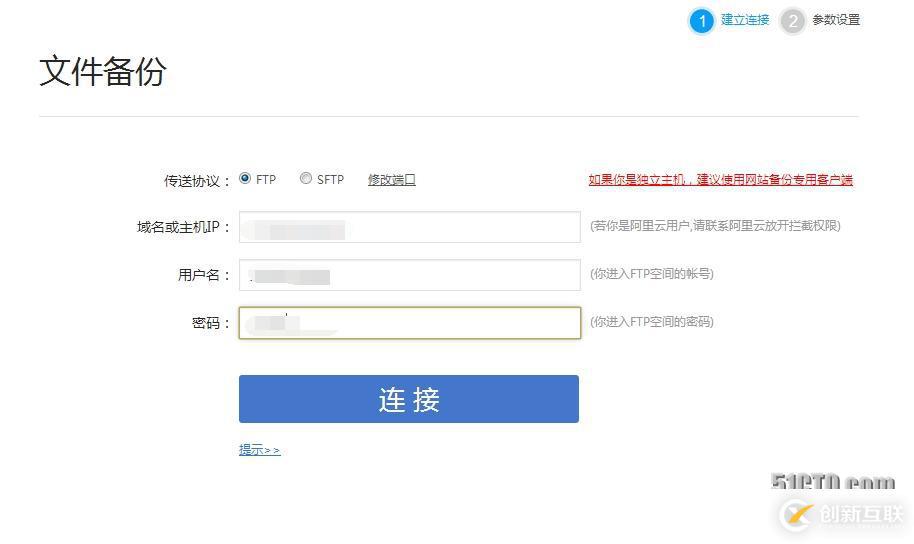Switch to the 建立连接 step

745,20
